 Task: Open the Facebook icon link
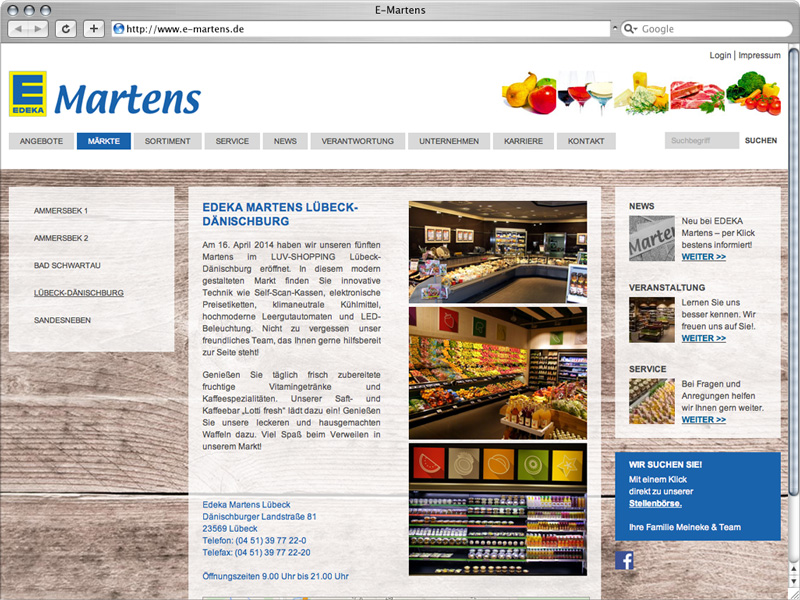(624, 560)
